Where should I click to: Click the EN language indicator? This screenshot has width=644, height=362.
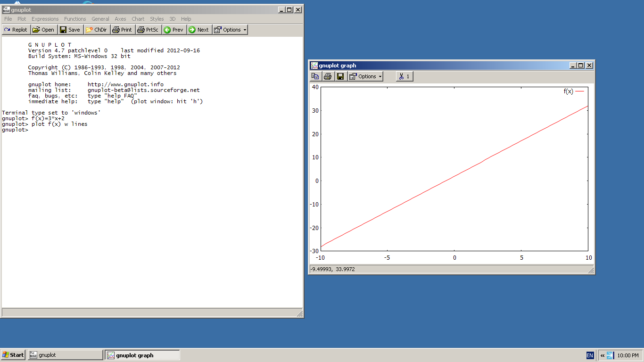pos(590,355)
